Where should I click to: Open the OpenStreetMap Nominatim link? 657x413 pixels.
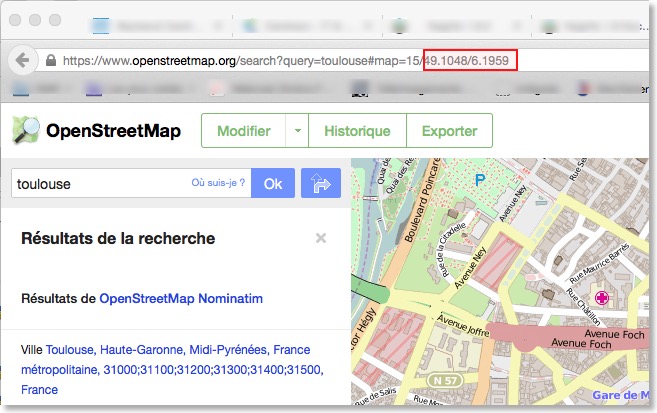[181, 298]
